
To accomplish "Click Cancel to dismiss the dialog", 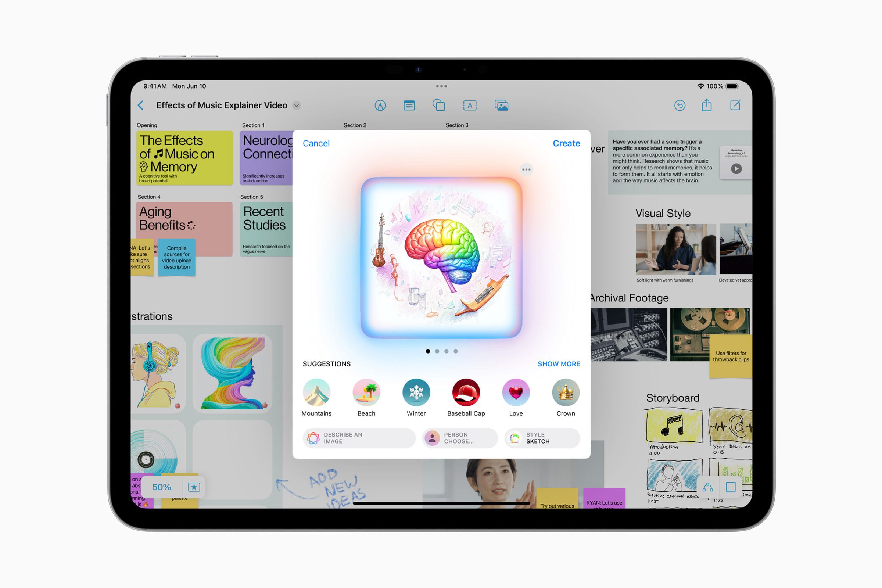I will 315,143.
